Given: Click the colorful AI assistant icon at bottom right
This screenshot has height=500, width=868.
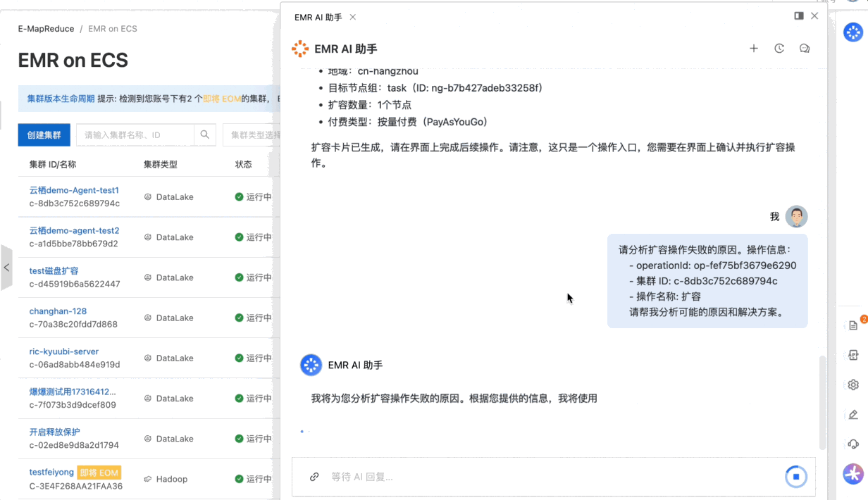Looking at the screenshot, I should coord(852,474).
